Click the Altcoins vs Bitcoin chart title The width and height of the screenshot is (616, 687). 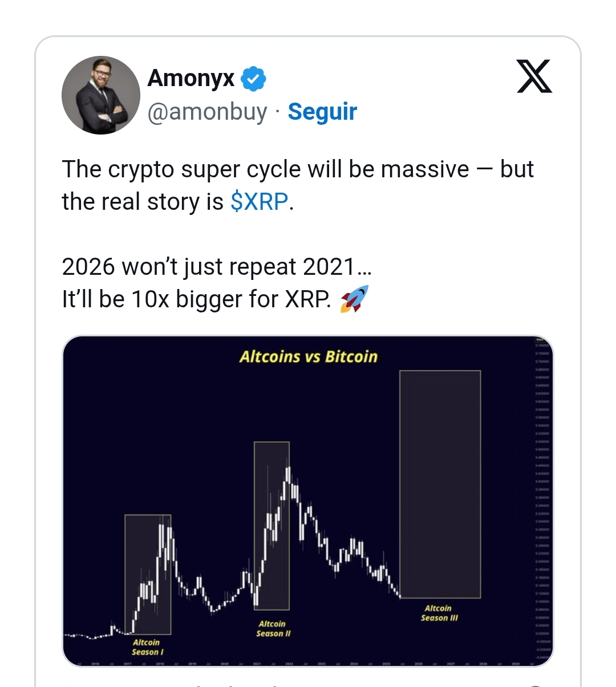coord(309,357)
